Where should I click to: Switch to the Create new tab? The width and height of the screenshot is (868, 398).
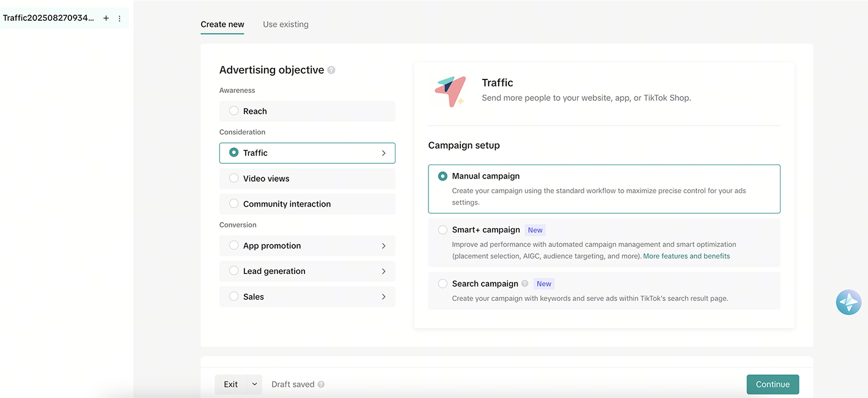[223, 24]
